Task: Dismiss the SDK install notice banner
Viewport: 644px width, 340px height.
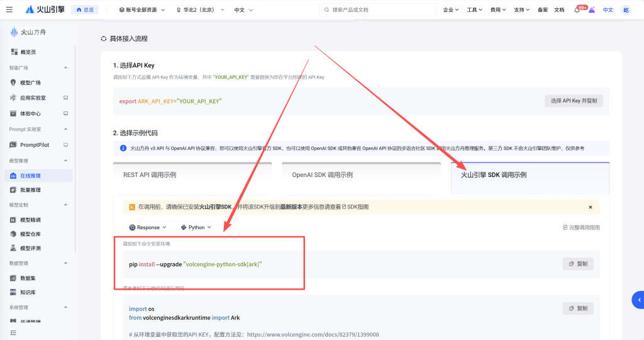Action: tap(590, 207)
